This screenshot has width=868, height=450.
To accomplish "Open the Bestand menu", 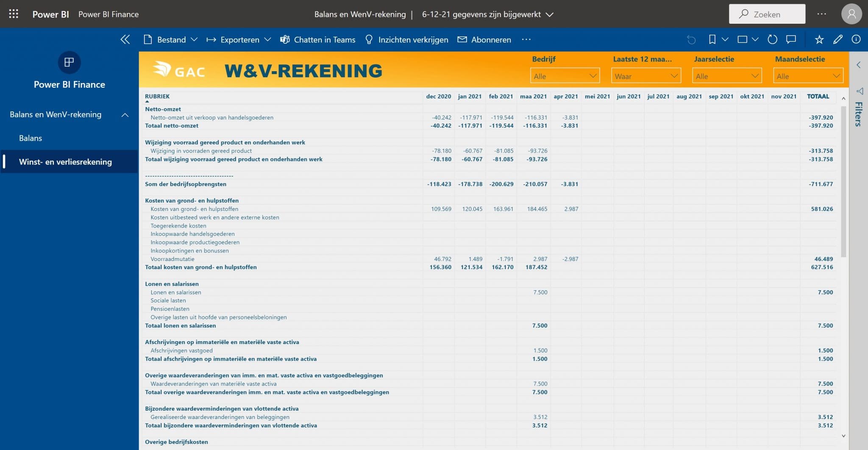I will (171, 39).
